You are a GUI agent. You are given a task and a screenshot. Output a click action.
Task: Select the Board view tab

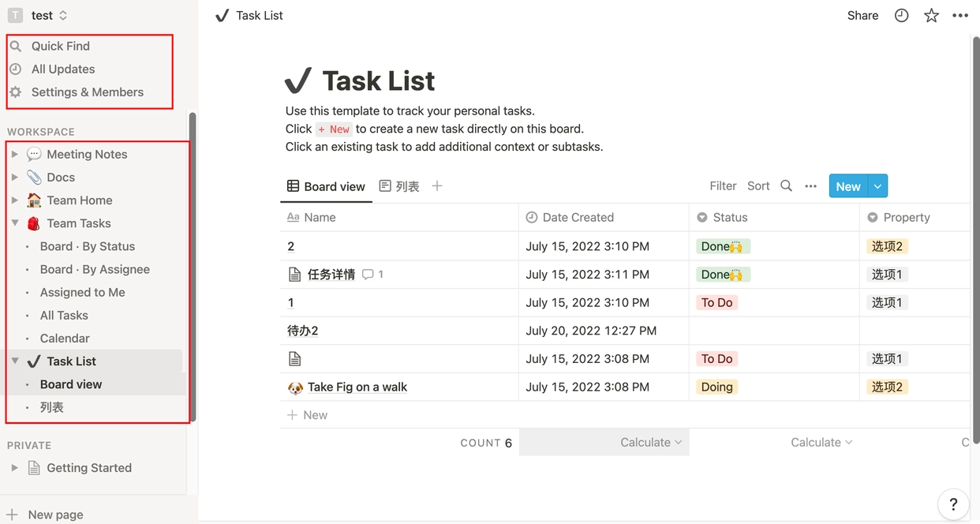326,186
